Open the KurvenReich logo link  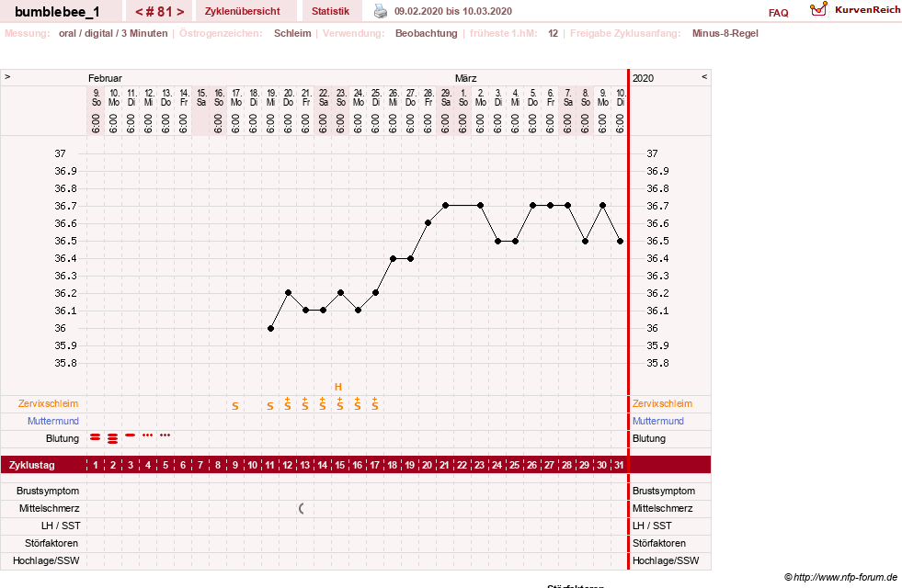[855, 10]
